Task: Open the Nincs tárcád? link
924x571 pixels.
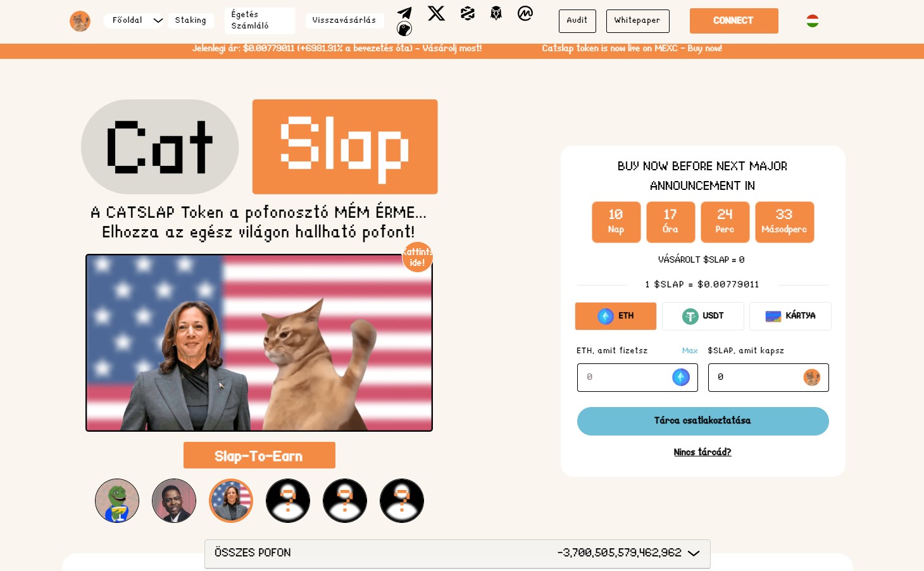Action: coord(702,452)
